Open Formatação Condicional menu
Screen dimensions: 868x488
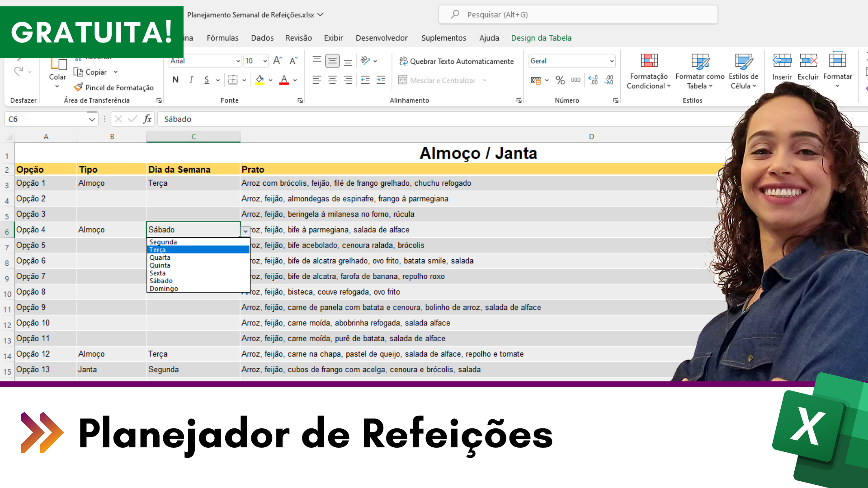[649, 71]
